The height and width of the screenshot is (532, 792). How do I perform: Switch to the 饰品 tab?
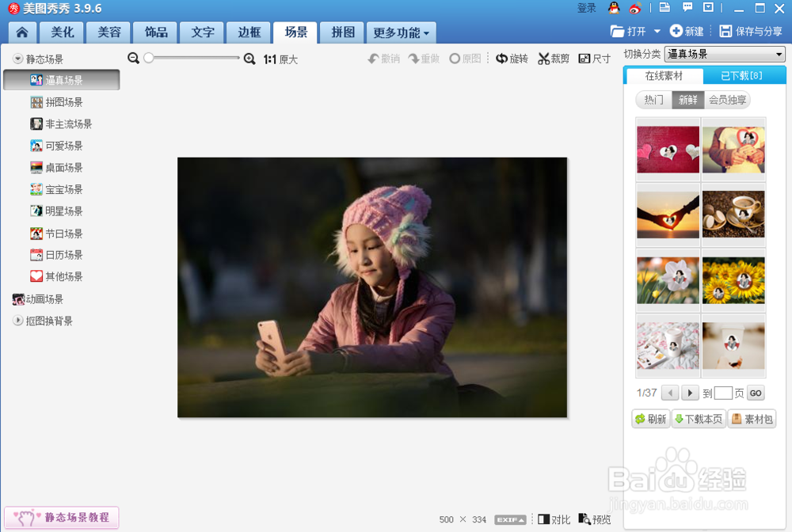tap(155, 32)
